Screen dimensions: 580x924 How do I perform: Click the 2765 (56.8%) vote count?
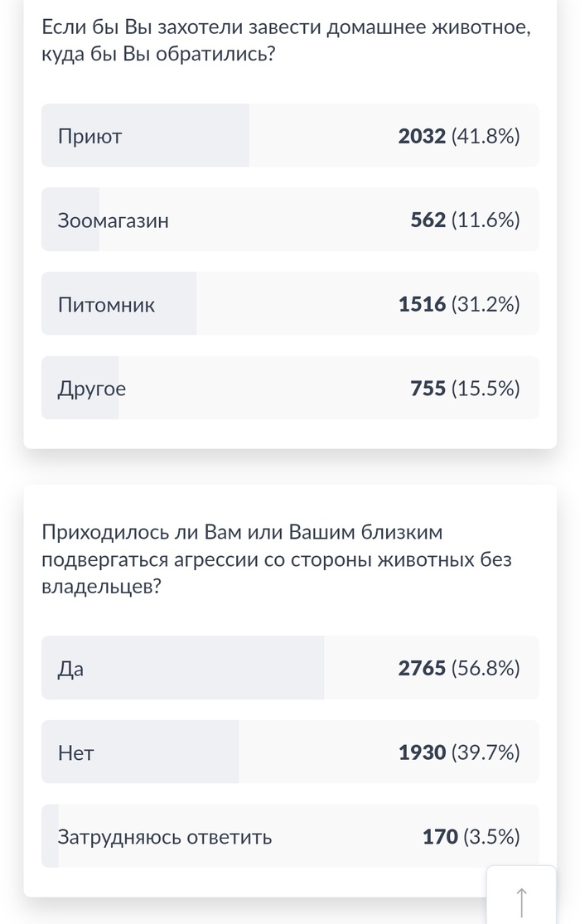click(459, 669)
